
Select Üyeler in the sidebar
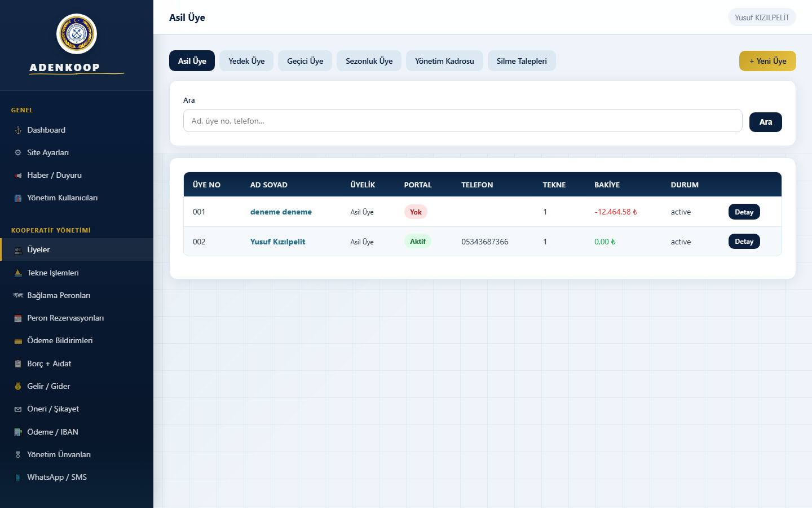[77, 249]
